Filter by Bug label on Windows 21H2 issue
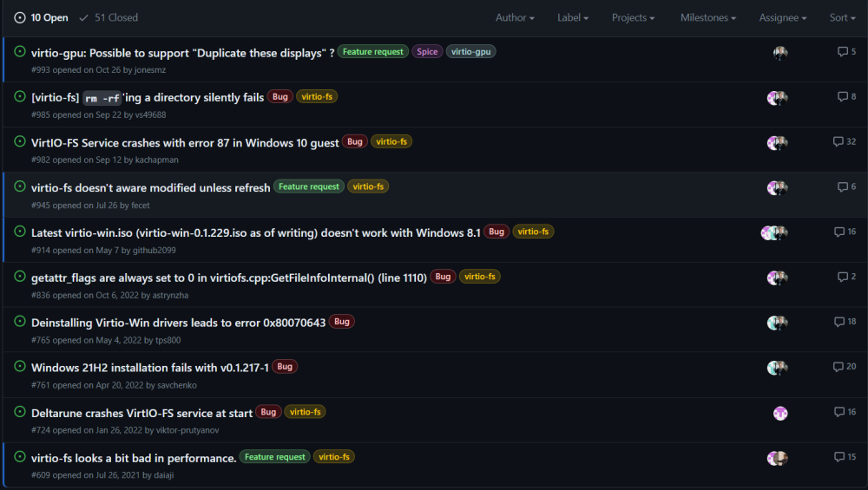The image size is (868, 490). pos(285,366)
